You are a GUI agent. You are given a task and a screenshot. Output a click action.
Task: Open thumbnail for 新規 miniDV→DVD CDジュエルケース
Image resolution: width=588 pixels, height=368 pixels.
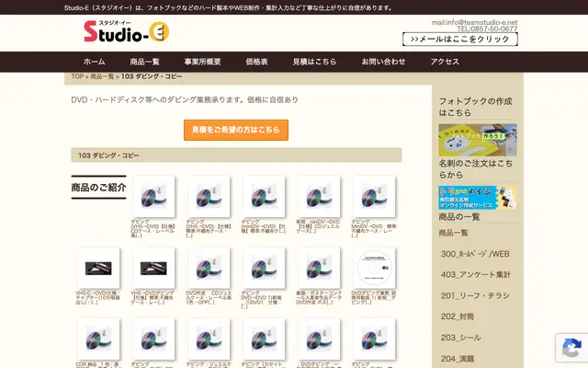click(319, 196)
